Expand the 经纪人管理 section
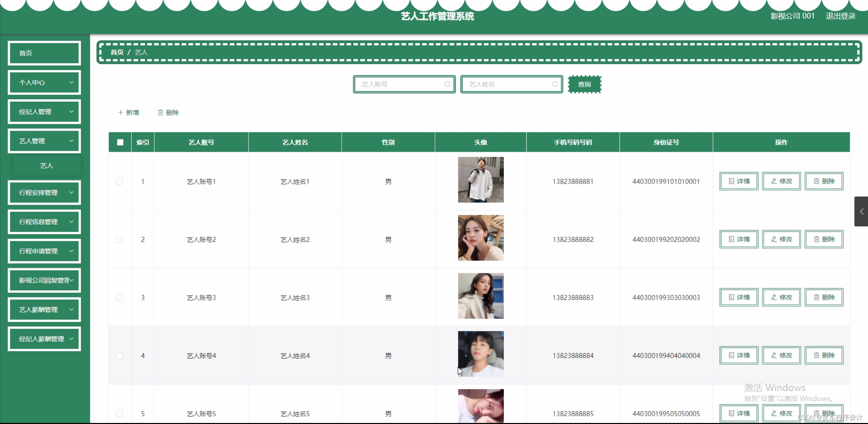Screen dimensions: 868x424 (44, 111)
